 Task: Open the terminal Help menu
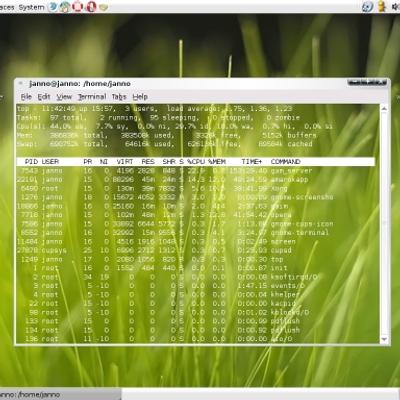pyautogui.click(x=140, y=97)
